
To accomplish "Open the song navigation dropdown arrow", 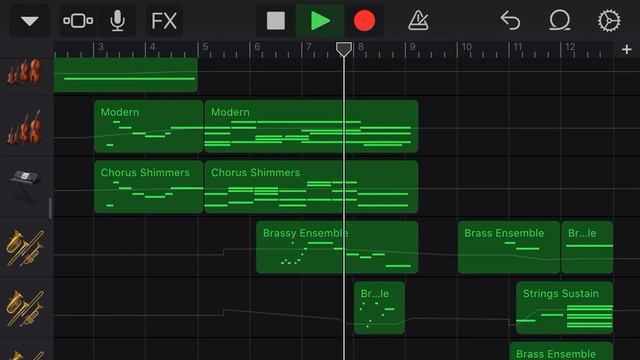I will [30, 21].
